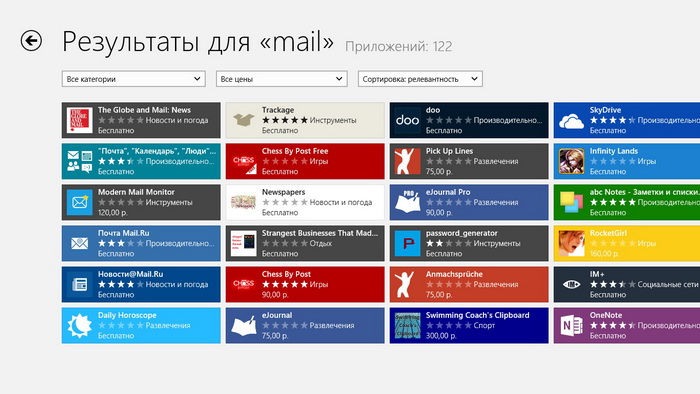Screen dimensions: 700x394
Task: Click the 'Daily Horoscope' title
Action: click(127, 315)
